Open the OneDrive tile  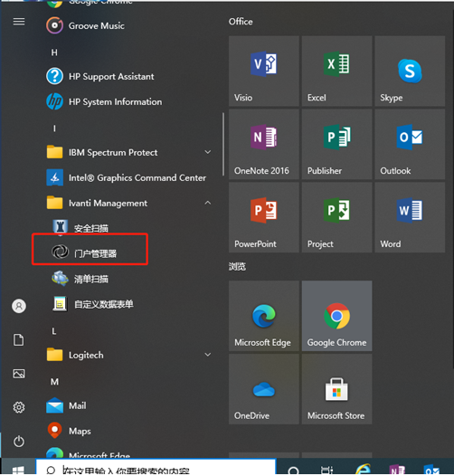(x=264, y=389)
